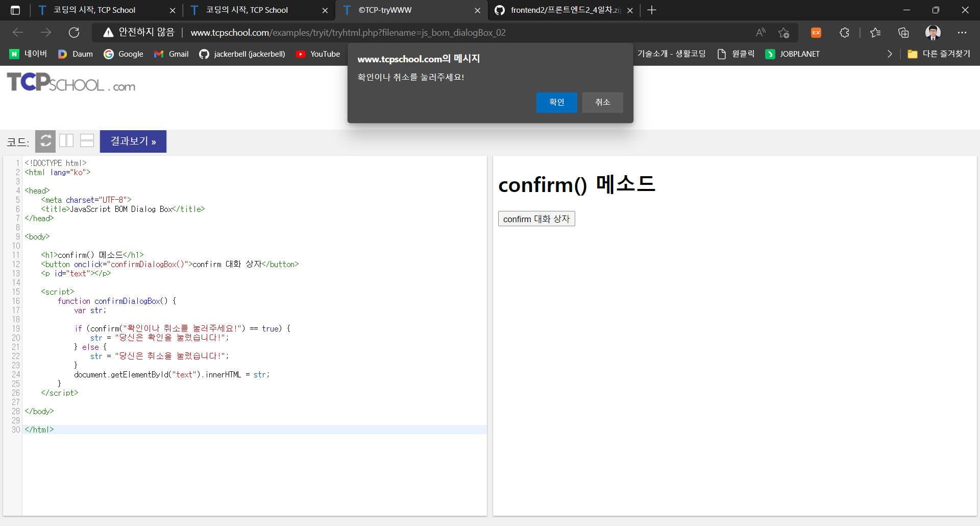
Task: Open the read aloud icon in address bar
Action: 761,33
